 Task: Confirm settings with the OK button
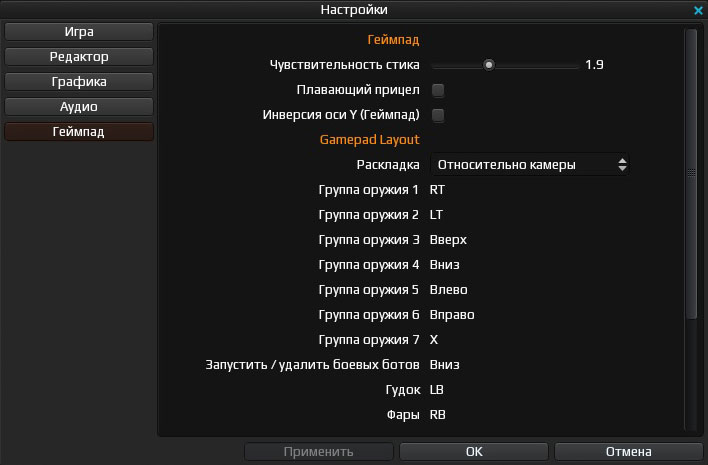tap(474, 451)
